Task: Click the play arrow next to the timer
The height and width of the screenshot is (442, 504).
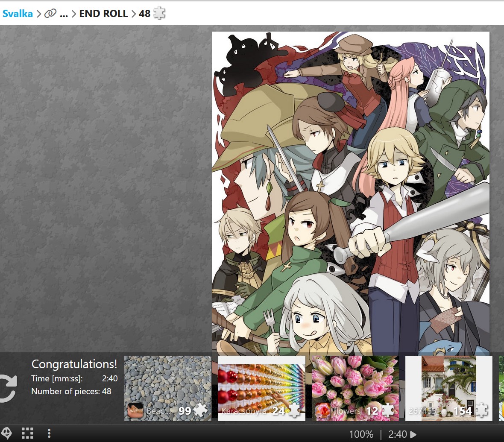Action: coord(413,435)
